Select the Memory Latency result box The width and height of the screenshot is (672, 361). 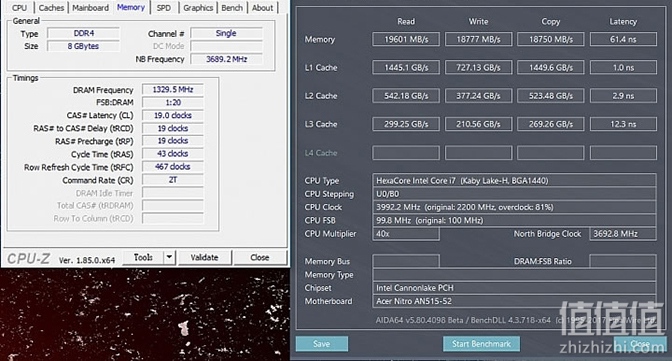(x=623, y=39)
